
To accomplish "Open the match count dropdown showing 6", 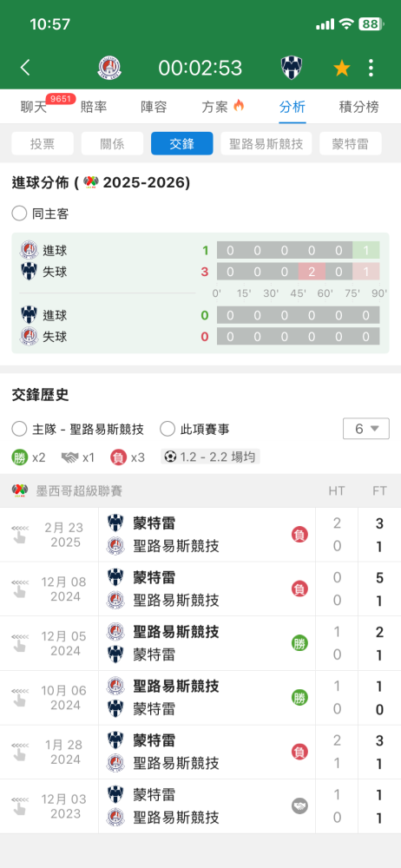I will 366,429.
